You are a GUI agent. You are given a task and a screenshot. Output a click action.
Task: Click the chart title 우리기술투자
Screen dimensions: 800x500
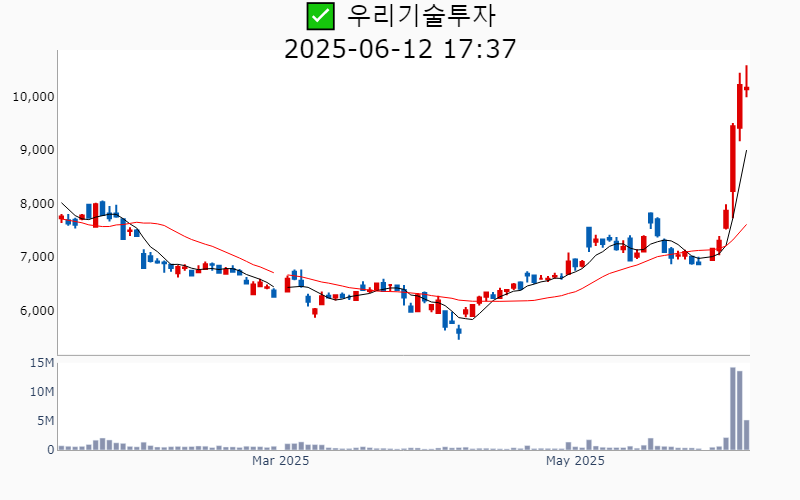tap(421, 16)
